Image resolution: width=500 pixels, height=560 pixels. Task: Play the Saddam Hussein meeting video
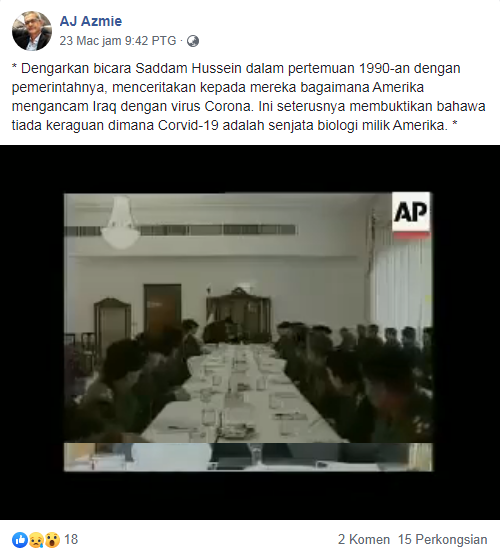[x=248, y=332]
